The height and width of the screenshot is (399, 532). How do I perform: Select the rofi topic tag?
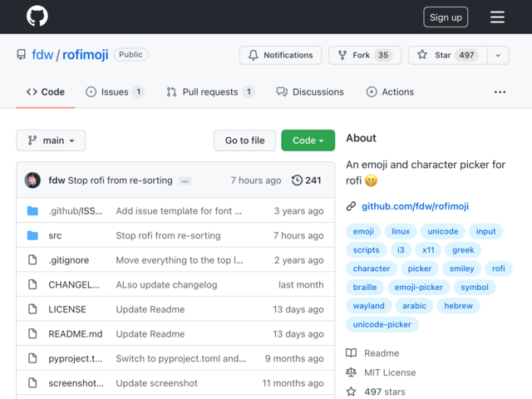(499, 268)
